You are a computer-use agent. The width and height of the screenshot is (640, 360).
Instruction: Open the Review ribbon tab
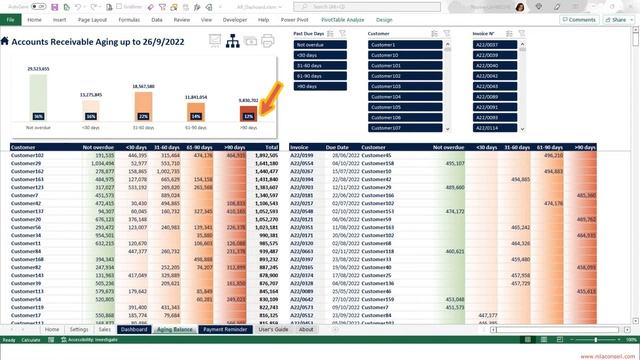point(182,20)
